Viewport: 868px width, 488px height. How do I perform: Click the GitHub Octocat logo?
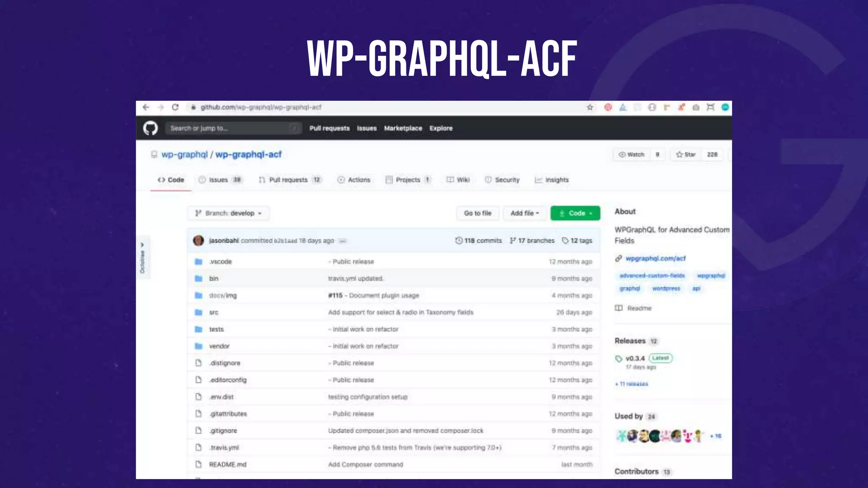click(150, 128)
